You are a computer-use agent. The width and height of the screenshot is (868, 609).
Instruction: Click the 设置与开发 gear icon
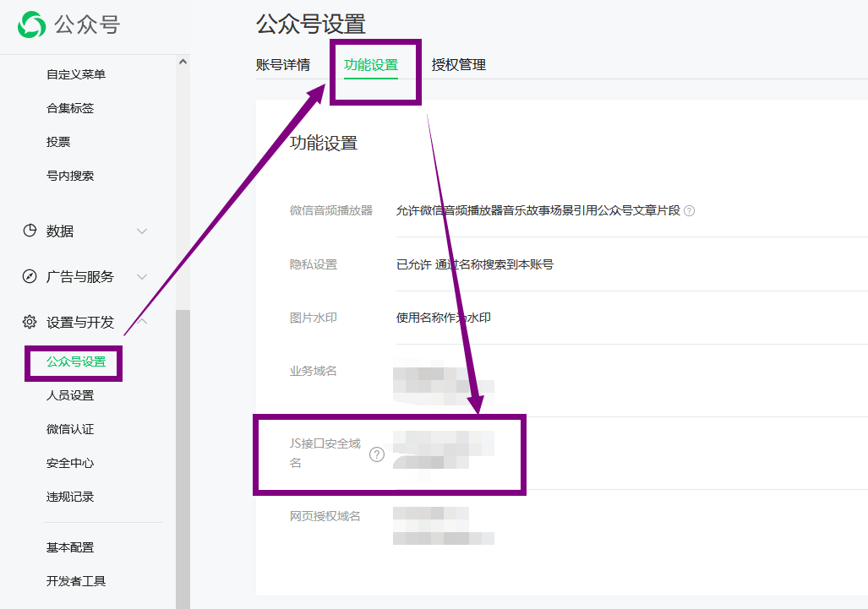(30, 322)
